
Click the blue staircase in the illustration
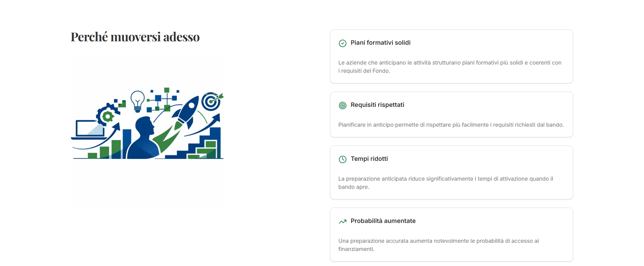[x=205, y=145]
